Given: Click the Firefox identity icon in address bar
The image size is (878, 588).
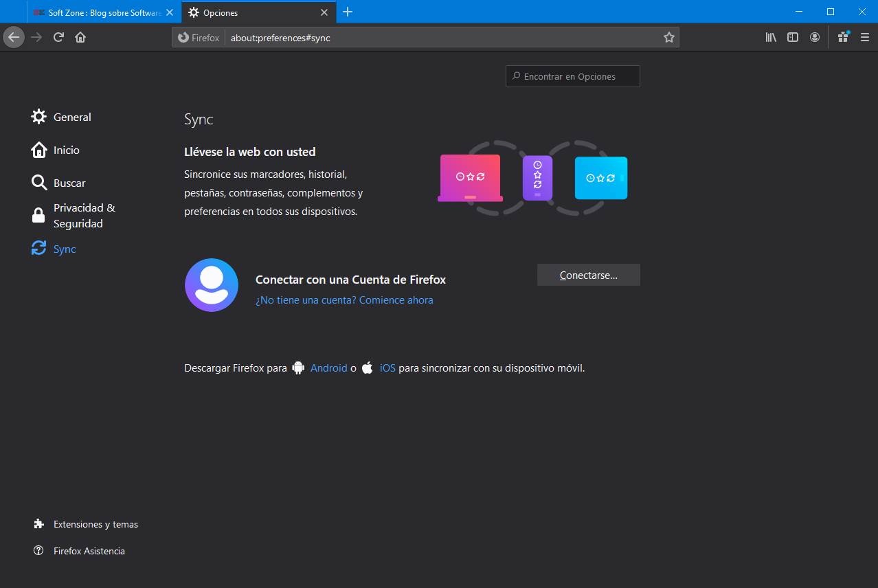Looking at the screenshot, I should 183,38.
